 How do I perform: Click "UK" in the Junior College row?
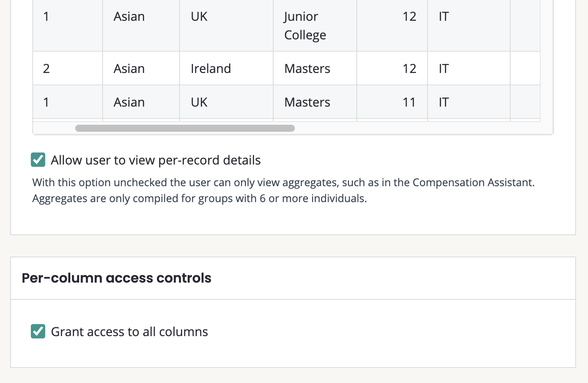point(199,17)
